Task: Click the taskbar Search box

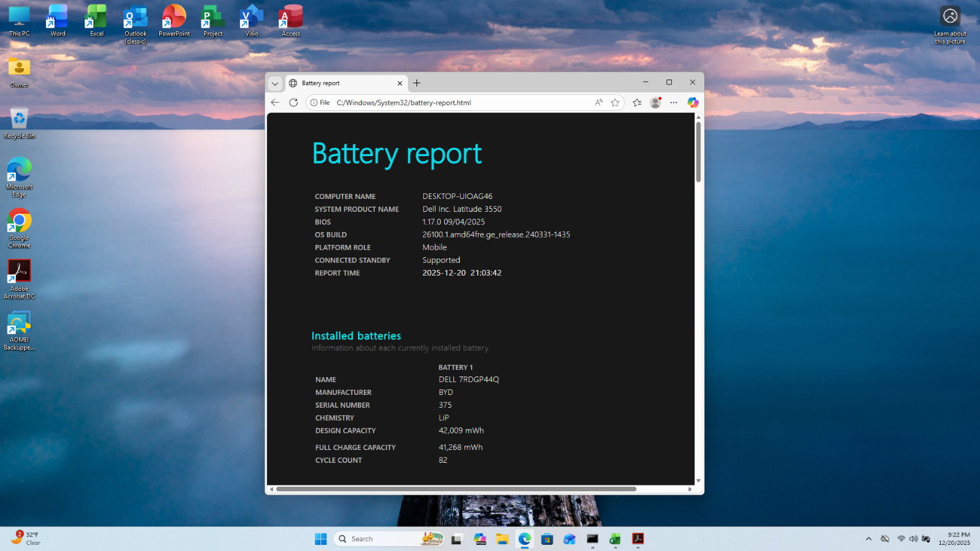Action: (389, 539)
